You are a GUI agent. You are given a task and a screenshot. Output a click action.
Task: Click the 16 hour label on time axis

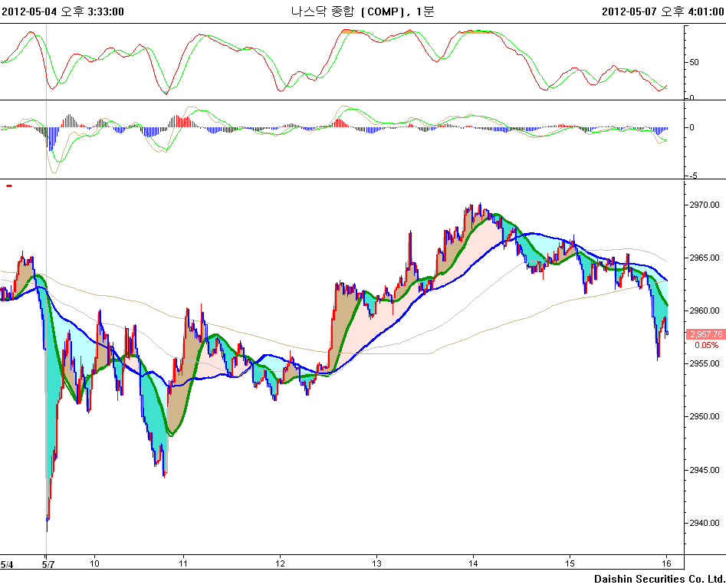point(667,564)
